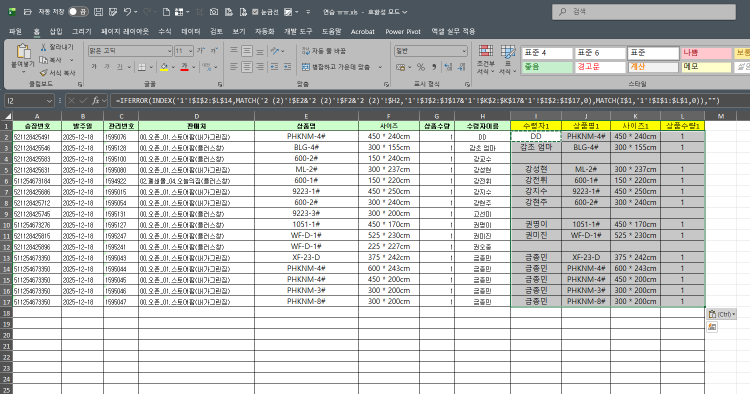
Task: Click the Undo arrow icon
Action: (x=127, y=12)
